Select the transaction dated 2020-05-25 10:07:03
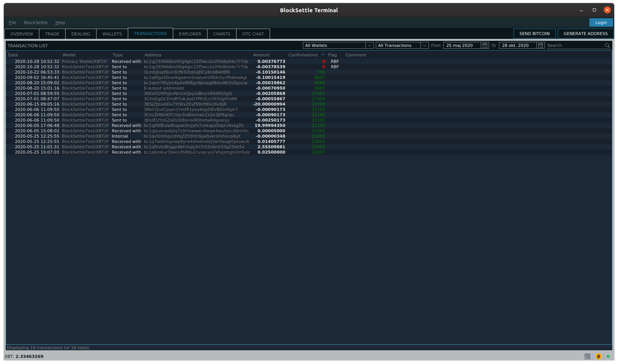 pyautogui.click(x=309, y=152)
